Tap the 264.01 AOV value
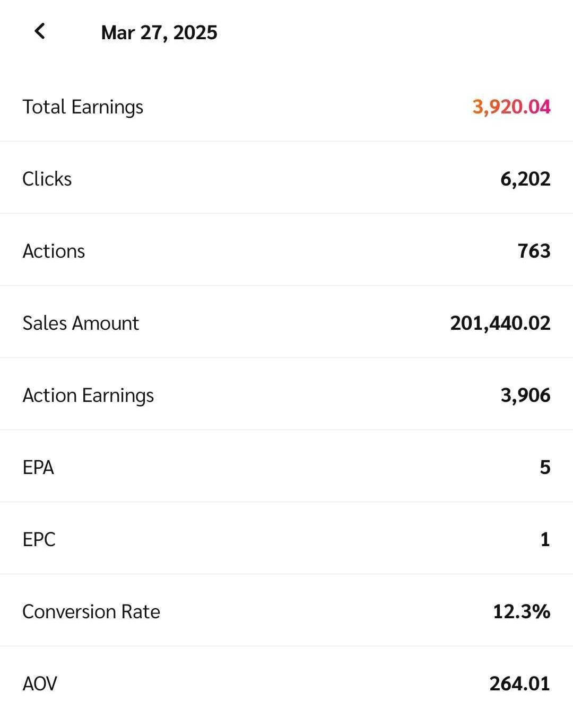This screenshot has width=573, height=728. tap(519, 684)
